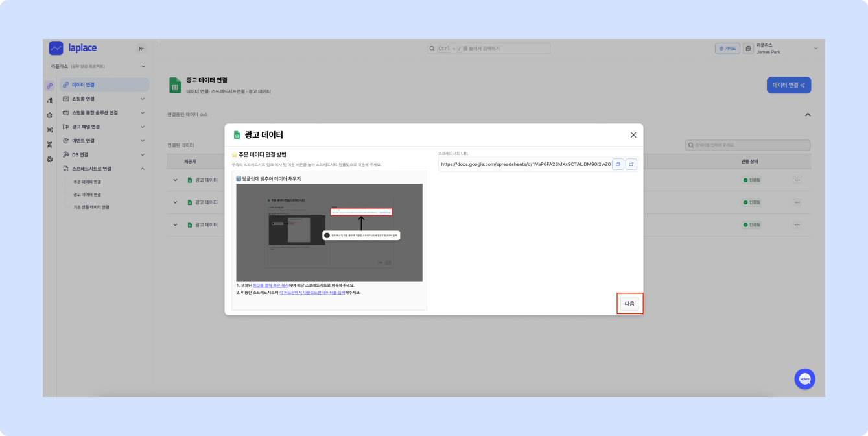Select the bar chart icon in the left rail
This screenshot has width=868, height=436.
(x=49, y=101)
